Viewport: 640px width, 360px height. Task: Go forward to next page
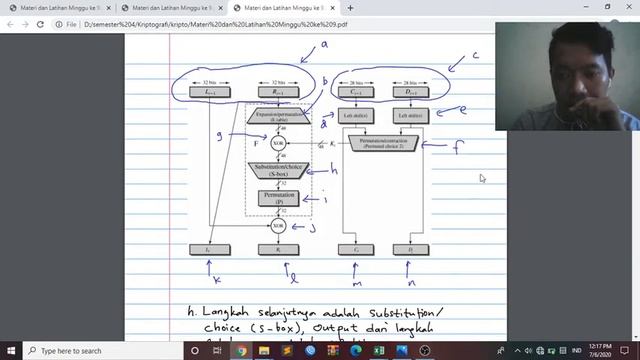point(25,24)
